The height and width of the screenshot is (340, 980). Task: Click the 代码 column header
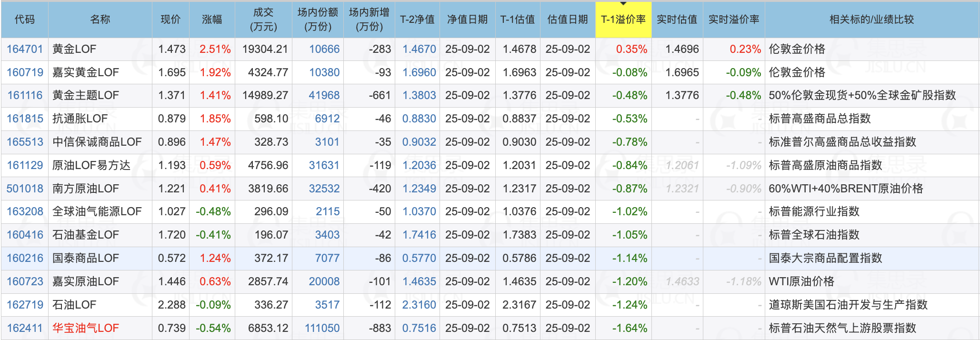(x=25, y=20)
